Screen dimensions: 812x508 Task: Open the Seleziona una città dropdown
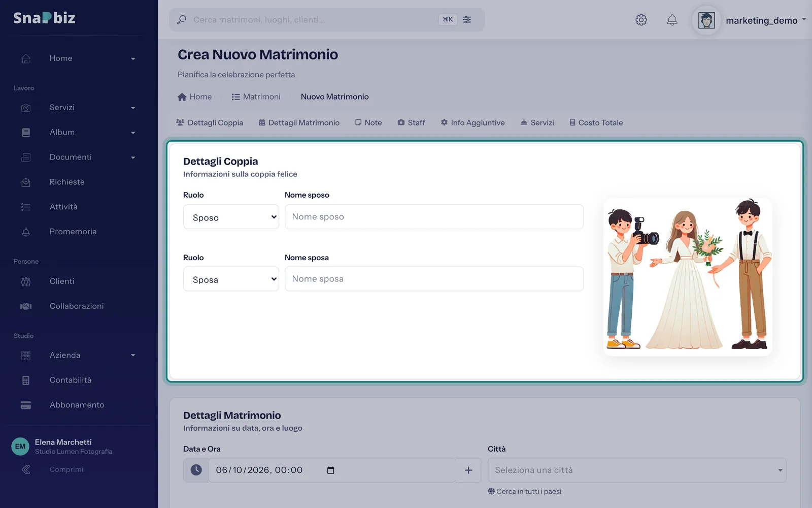click(x=637, y=470)
